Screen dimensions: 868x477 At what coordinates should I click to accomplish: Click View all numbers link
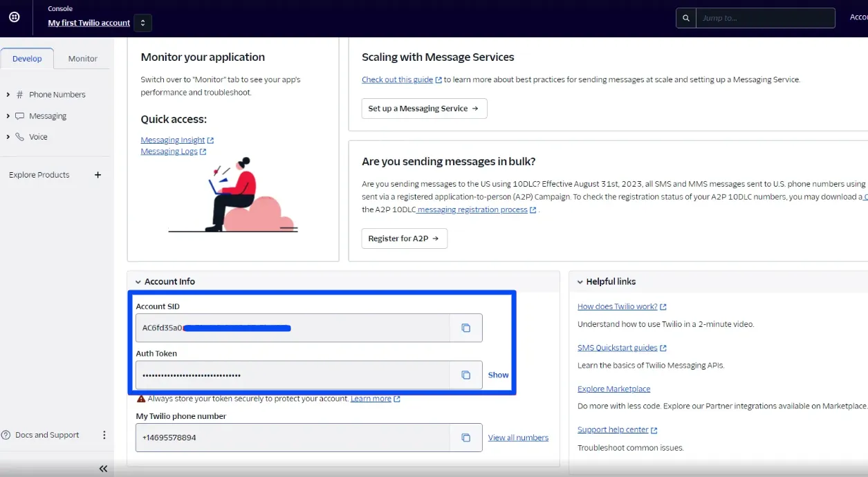tap(518, 438)
